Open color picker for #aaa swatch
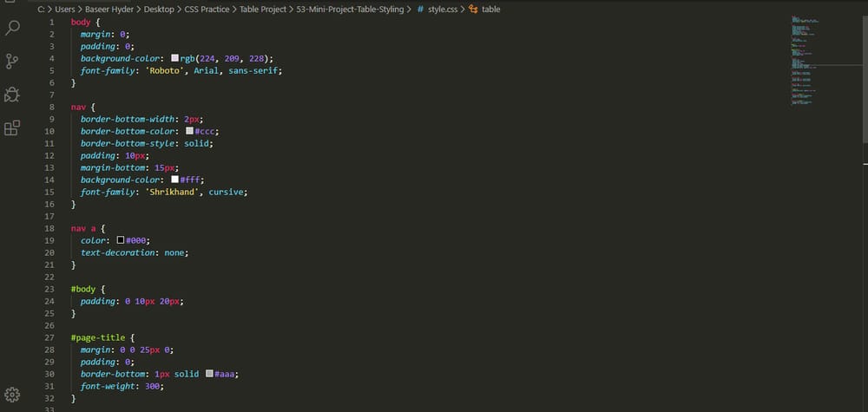 tap(209, 374)
